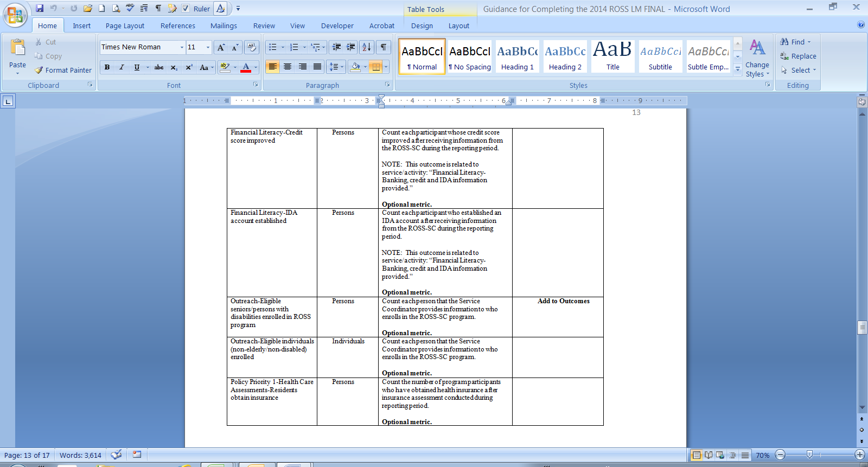Screen dimensions: 868x467
Task: Expand the Styles gallery list
Action: click(x=738, y=69)
